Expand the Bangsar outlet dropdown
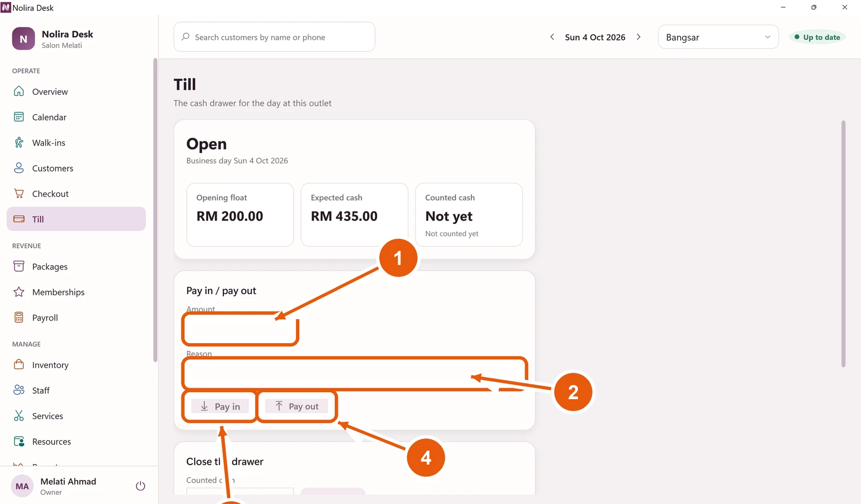861x504 pixels. click(x=718, y=37)
